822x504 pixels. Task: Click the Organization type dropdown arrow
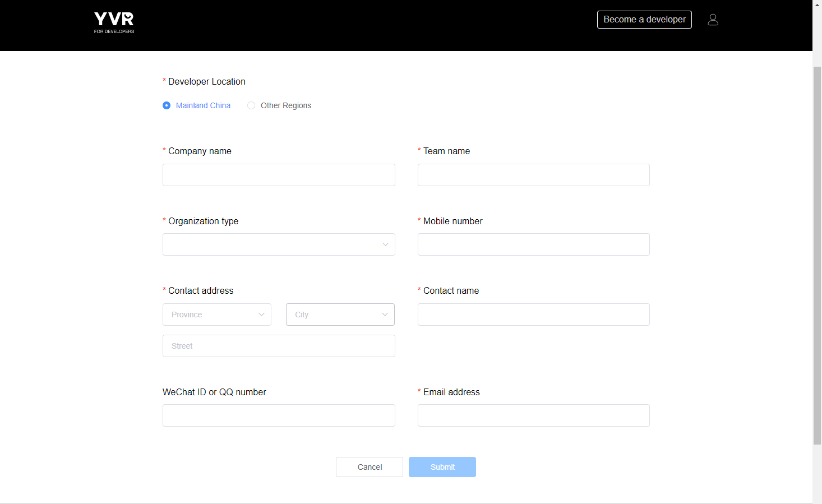pyautogui.click(x=385, y=244)
